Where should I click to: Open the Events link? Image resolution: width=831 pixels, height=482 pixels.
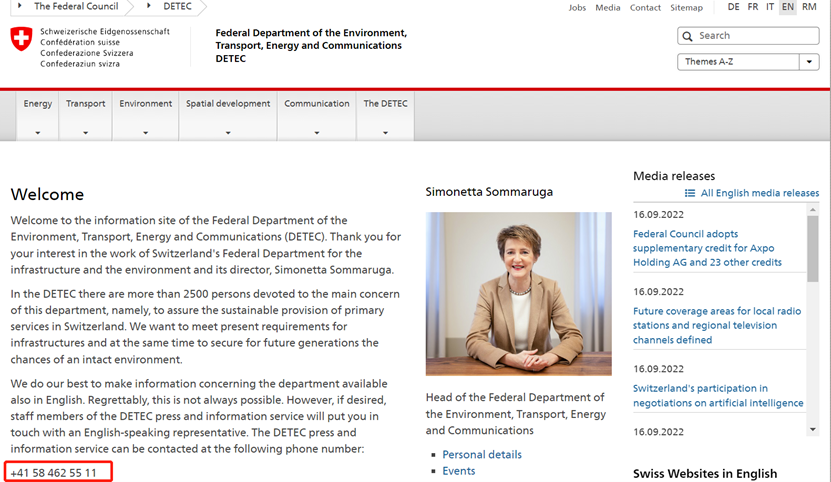(x=459, y=471)
